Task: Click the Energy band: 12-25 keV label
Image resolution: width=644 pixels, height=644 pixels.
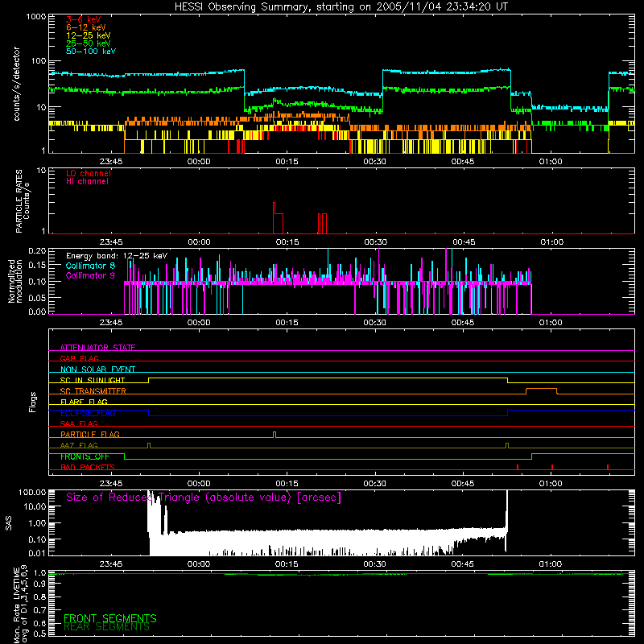Action: (x=117, y=256)
